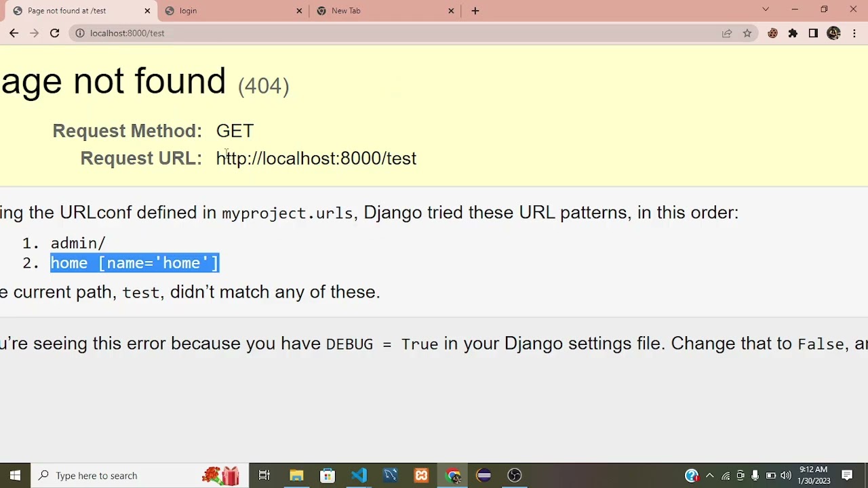Click the microphone tray icon

pyautogui.click(x=755, y=476)
